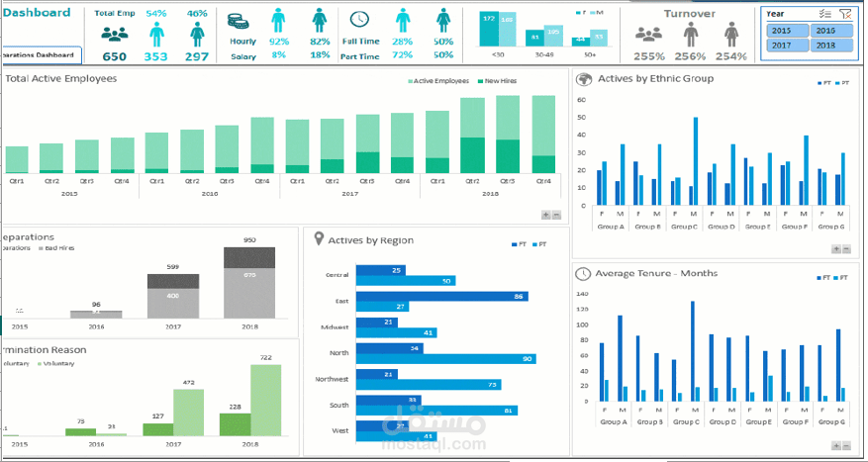Click the 2017 voluntary bar labeled 472
Screen dimensions: 868x462
[188, 413]
